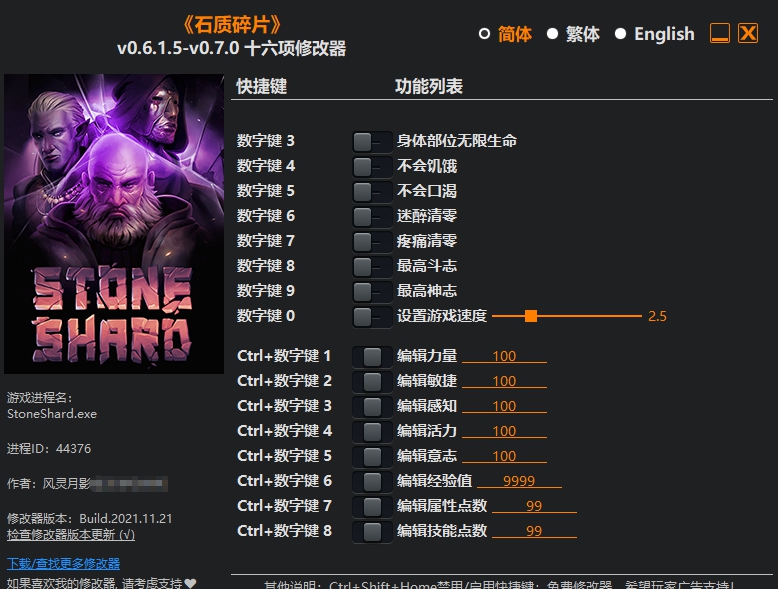
Task: Open 检查修改器版本更新 link
Action: tap(70, 535)
